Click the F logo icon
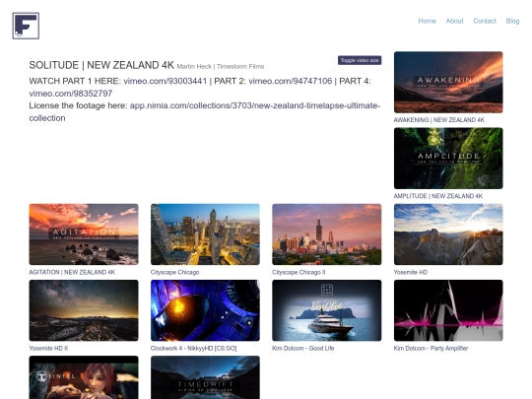The height and width of the screenshot is (399, 532). point(26,26)
